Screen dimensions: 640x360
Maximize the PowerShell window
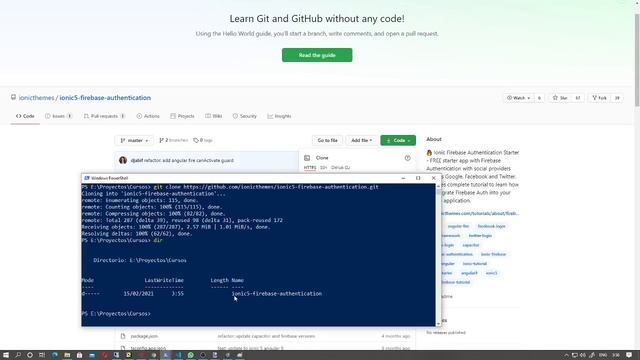(418, 178)
